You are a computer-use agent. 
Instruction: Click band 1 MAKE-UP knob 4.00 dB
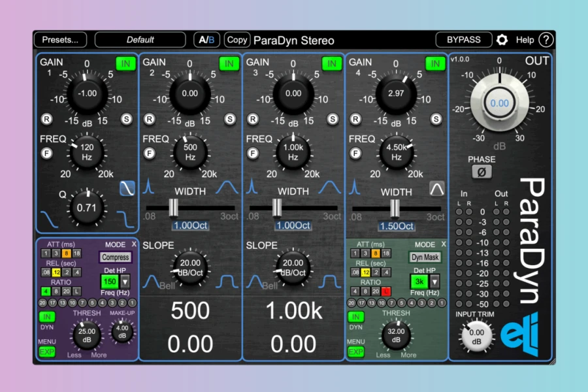[x=122, y=332]
